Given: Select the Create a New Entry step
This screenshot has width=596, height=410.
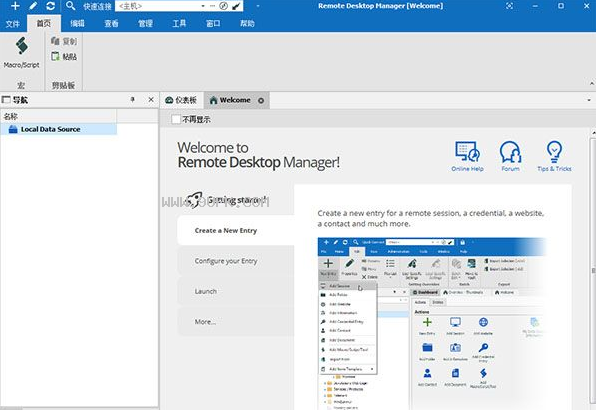Looking at the screenshot, I should click(236, 230).
